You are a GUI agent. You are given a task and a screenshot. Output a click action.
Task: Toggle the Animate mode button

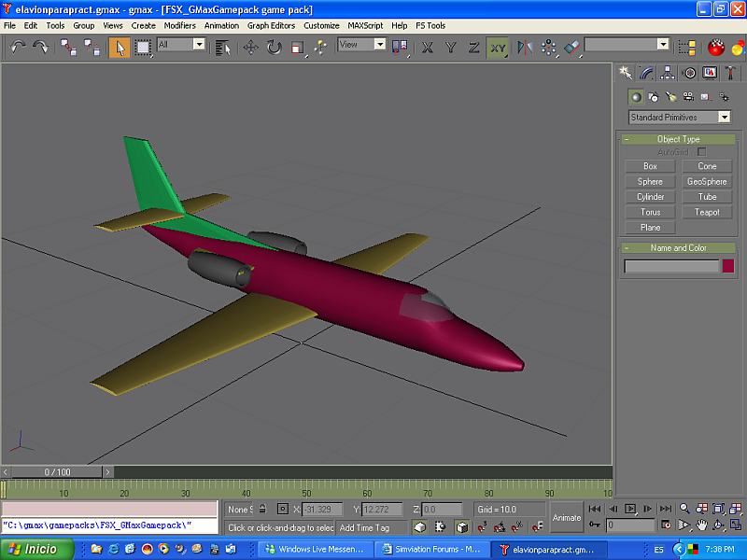[x=567, y=517]
